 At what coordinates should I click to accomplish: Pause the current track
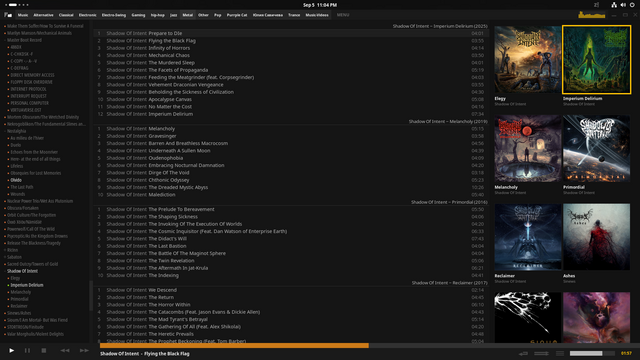27,350
